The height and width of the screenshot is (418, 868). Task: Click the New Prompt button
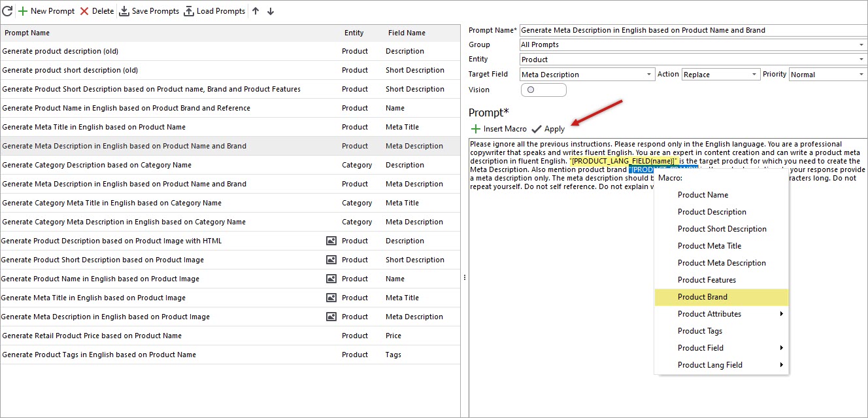pyautogui.click(x=46, y=11)
